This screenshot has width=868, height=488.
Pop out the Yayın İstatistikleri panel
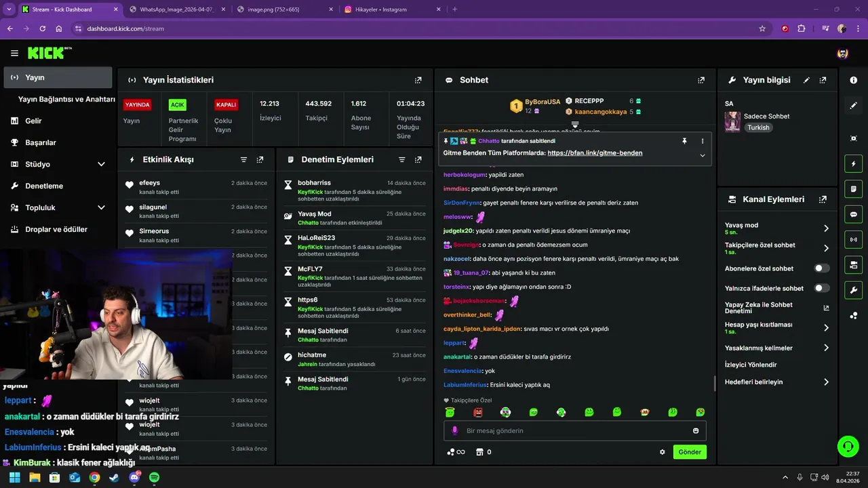pos(418,80)
